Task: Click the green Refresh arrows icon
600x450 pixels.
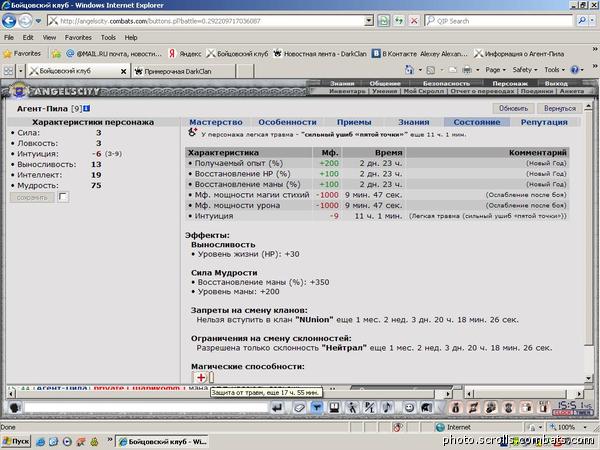Action: pos(399,21)
